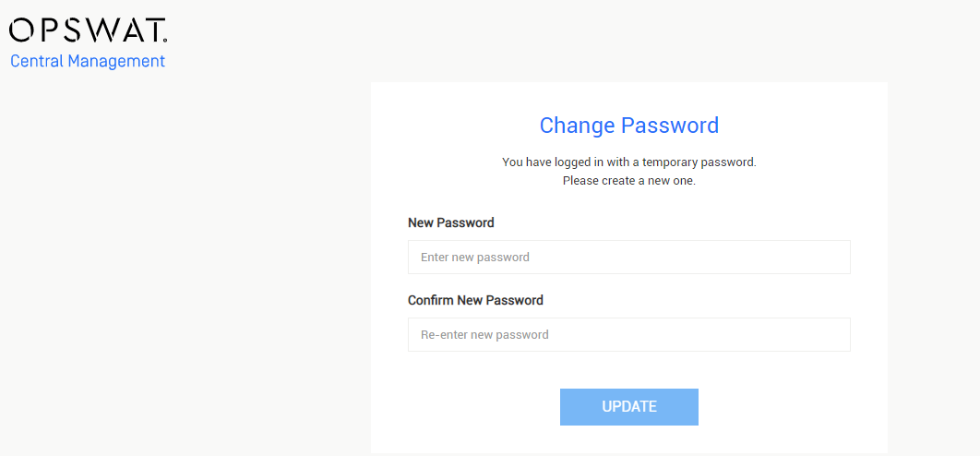Click the temporary password notice text

tap(628, 162)
